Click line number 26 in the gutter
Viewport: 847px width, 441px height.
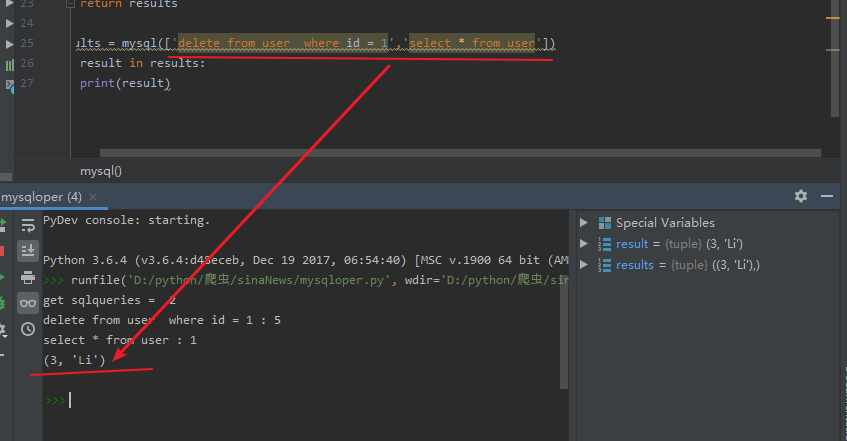[x=27, y=63]
